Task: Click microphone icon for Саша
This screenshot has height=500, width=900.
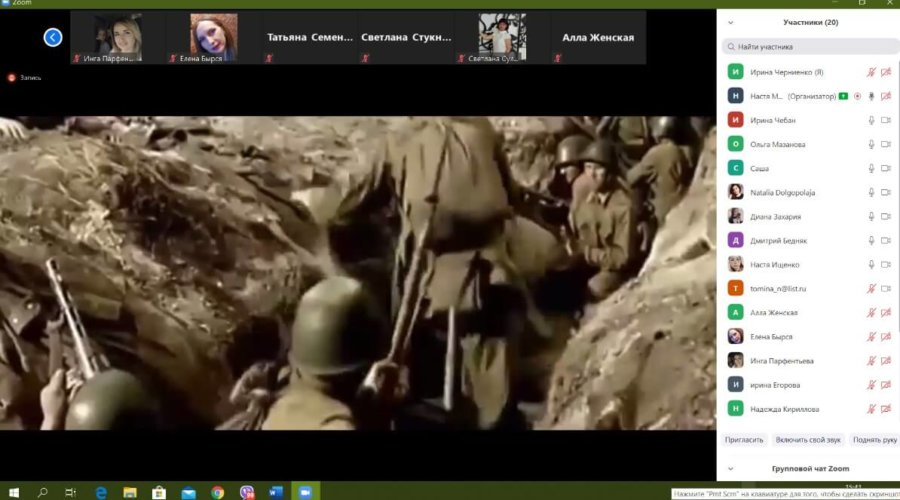Action: click(x=871, y=169)
